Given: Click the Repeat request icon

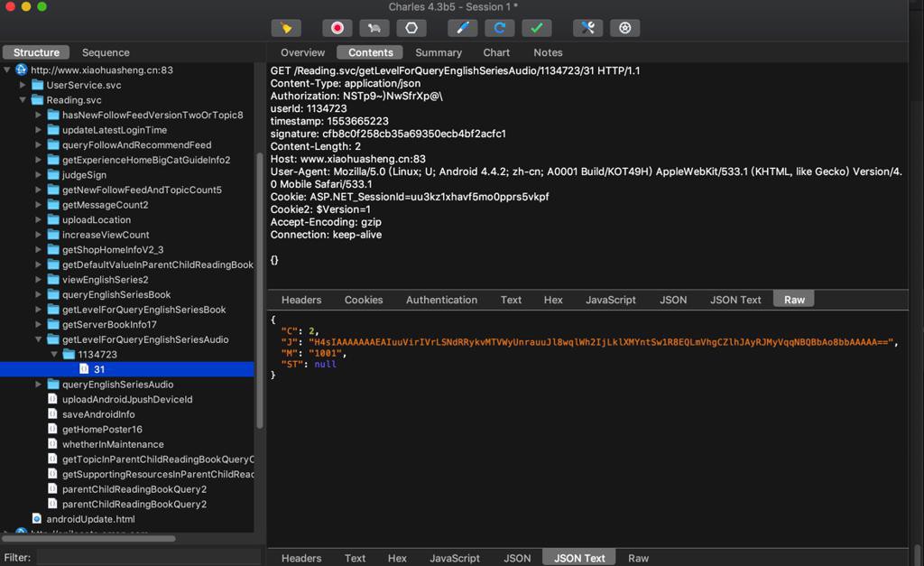Looking at the screenshot, I should [499, 28].
